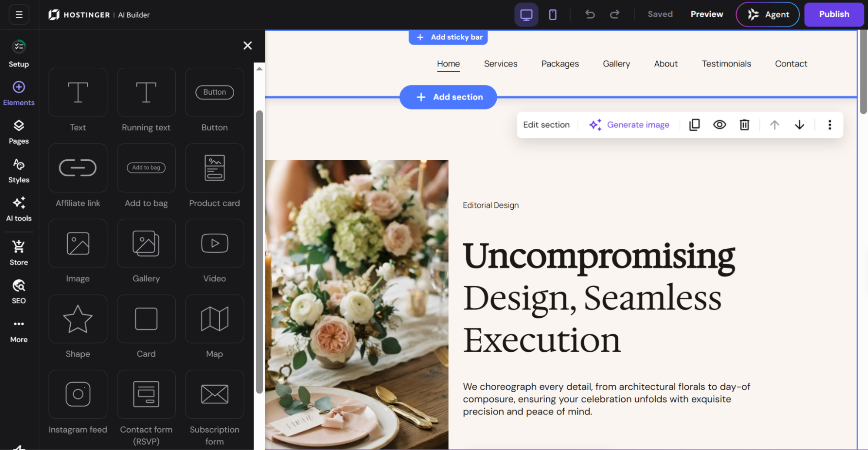Open the Store panel

click(19, 253)
